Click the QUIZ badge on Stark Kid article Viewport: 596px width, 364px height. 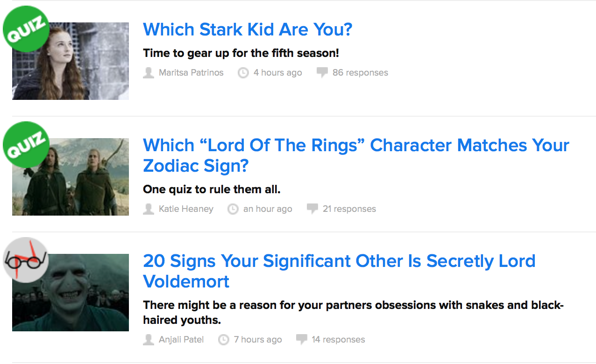pyautogui.click(x=26, y=28)
